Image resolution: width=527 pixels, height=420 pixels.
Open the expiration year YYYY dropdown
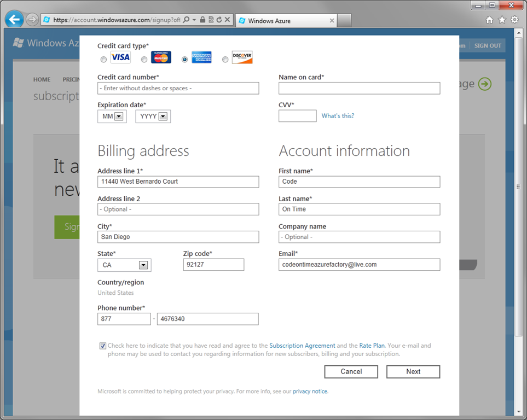[153, 116]
